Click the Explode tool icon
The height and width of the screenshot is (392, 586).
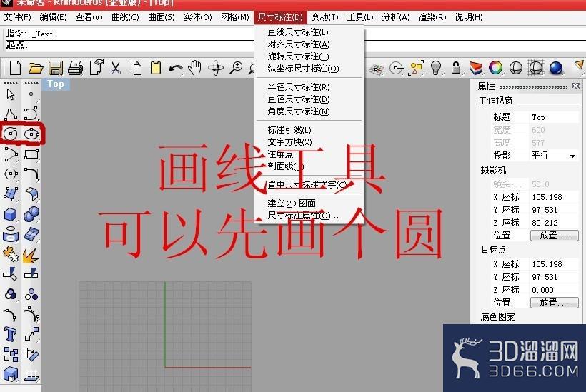point(31,255)
